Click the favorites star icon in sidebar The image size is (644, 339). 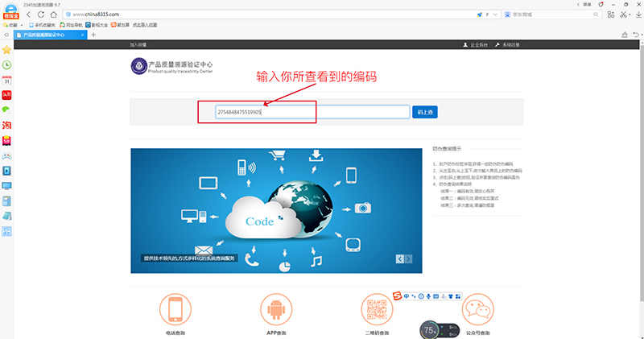pyautogui.click(x=6, y=50)
